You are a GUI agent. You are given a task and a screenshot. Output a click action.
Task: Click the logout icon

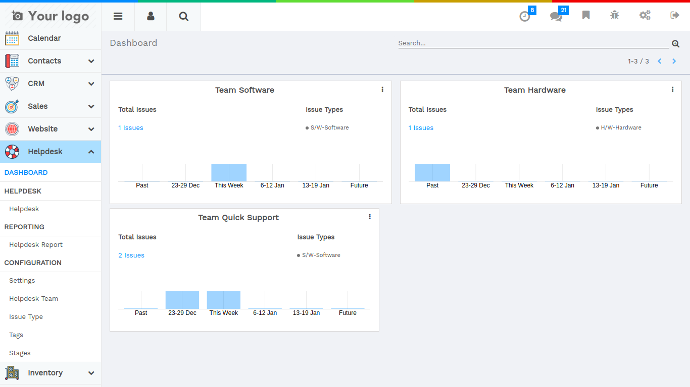(x=674, y=15)
